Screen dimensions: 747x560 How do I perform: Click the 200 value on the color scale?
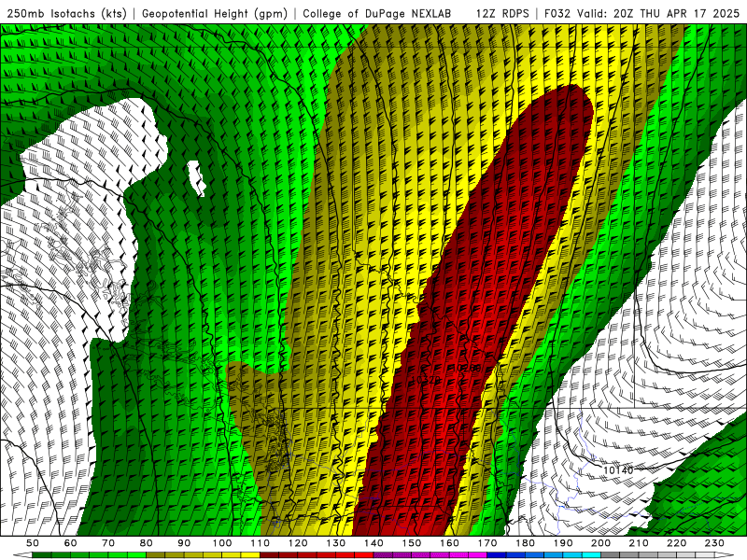point(600,543)
